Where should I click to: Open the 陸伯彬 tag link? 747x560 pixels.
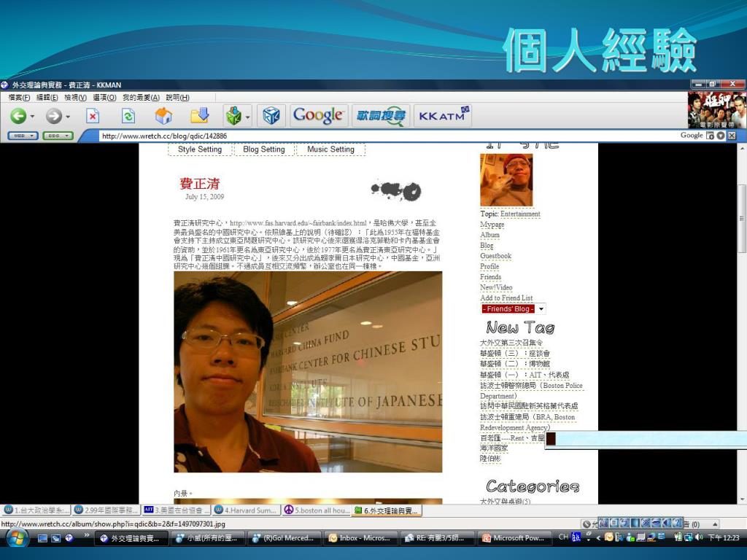(490, 459)
